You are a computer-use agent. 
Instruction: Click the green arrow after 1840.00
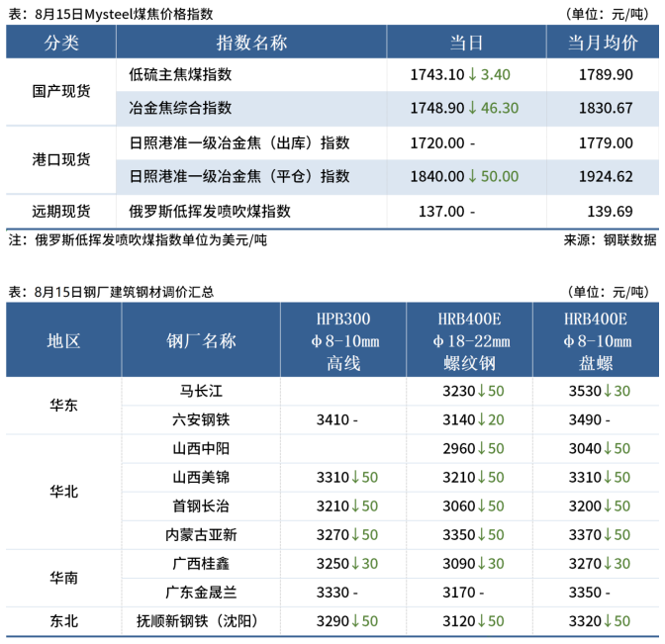(473, 176)
